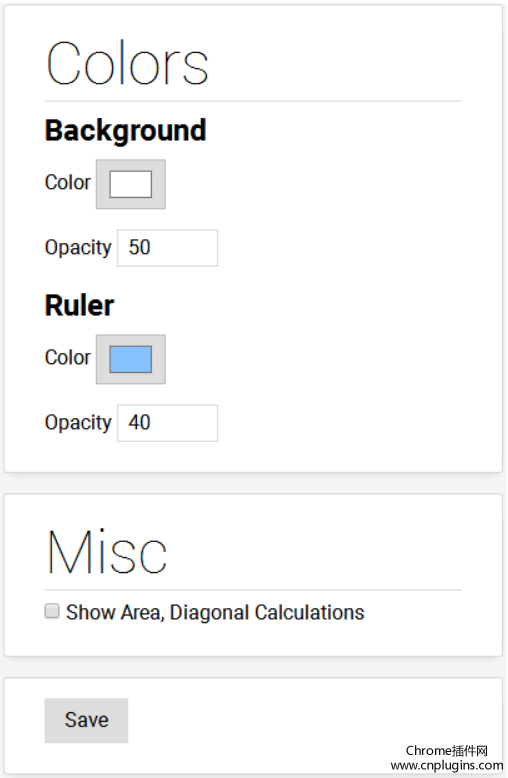Click the Opacity label under Background
The image size is (508, 778).
(78, 248)
